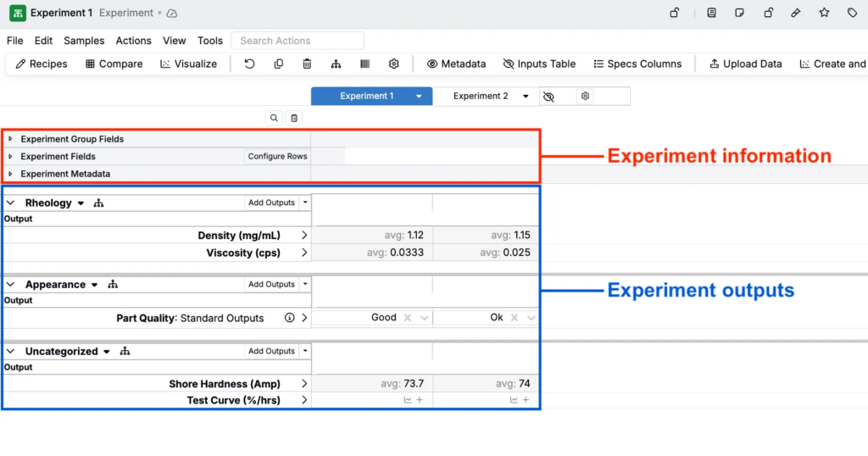Toggle the Inputs Table visibility
868x456 pixels.
[539, 64]
